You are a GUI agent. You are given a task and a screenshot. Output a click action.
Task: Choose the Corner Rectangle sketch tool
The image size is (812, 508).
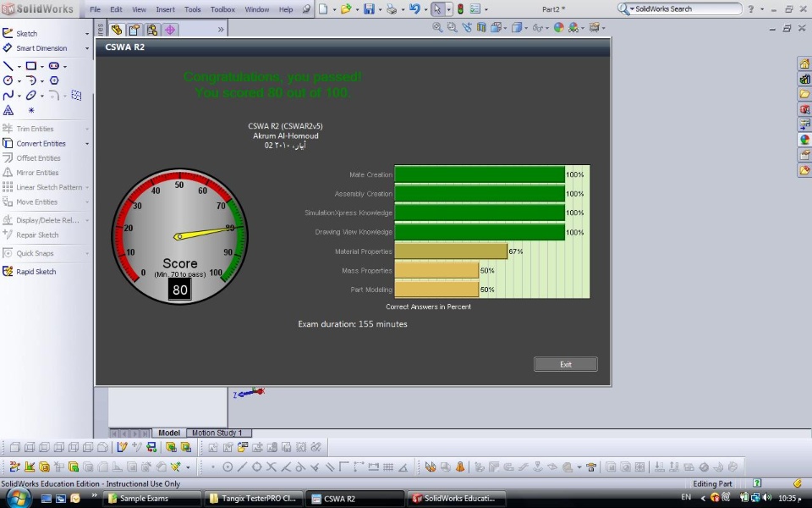(31, 66)
